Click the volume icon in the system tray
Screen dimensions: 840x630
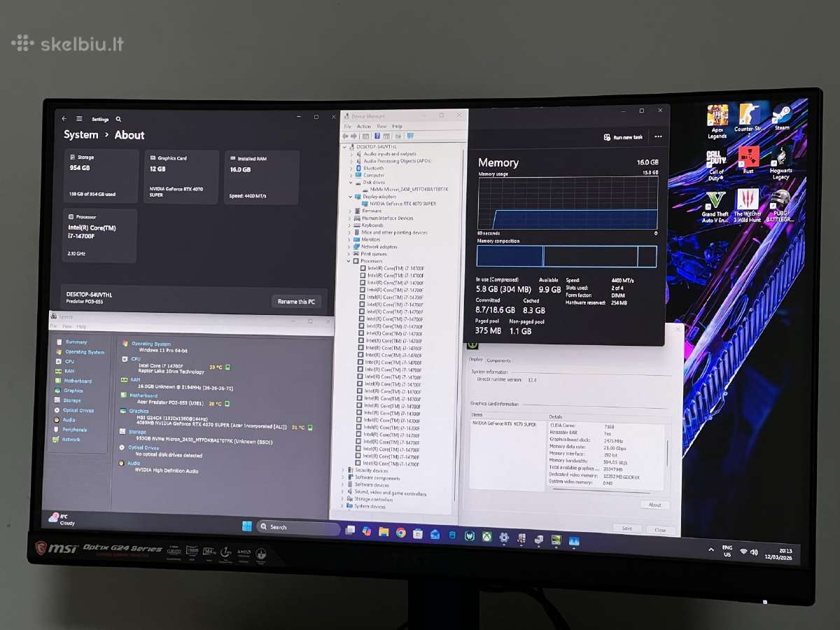coord(754,552)
